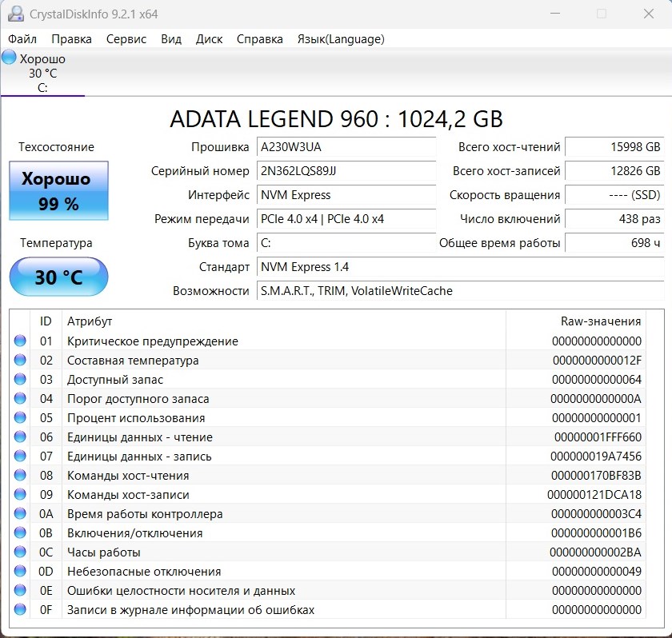Click the 30 °C temperature button
Image resolution: width=672 pixels, height=638 pixels.
(58, 277)
